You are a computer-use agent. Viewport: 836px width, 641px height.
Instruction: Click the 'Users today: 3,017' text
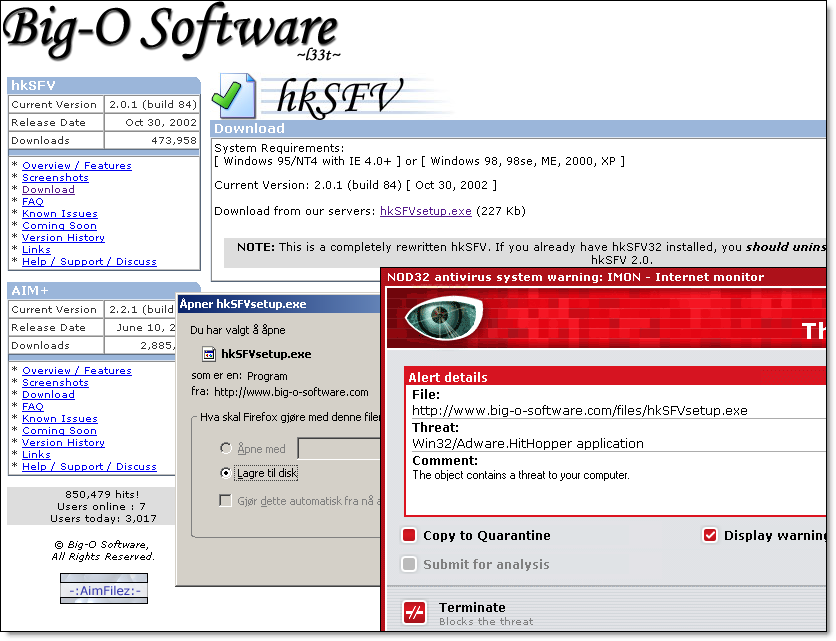tap(103, 518)
